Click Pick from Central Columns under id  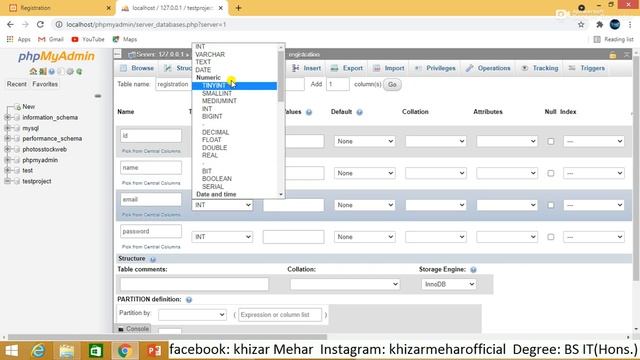point(151,151)
